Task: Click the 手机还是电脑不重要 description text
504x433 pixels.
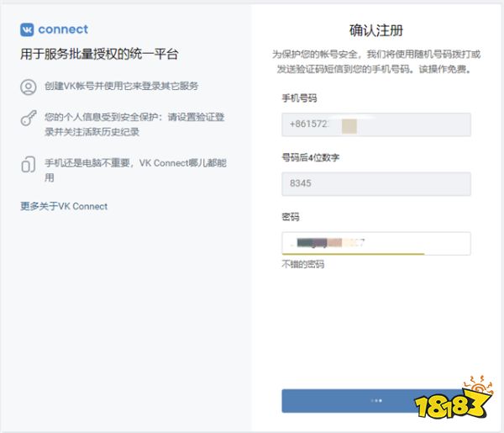Action: click(x=135, y=170)
